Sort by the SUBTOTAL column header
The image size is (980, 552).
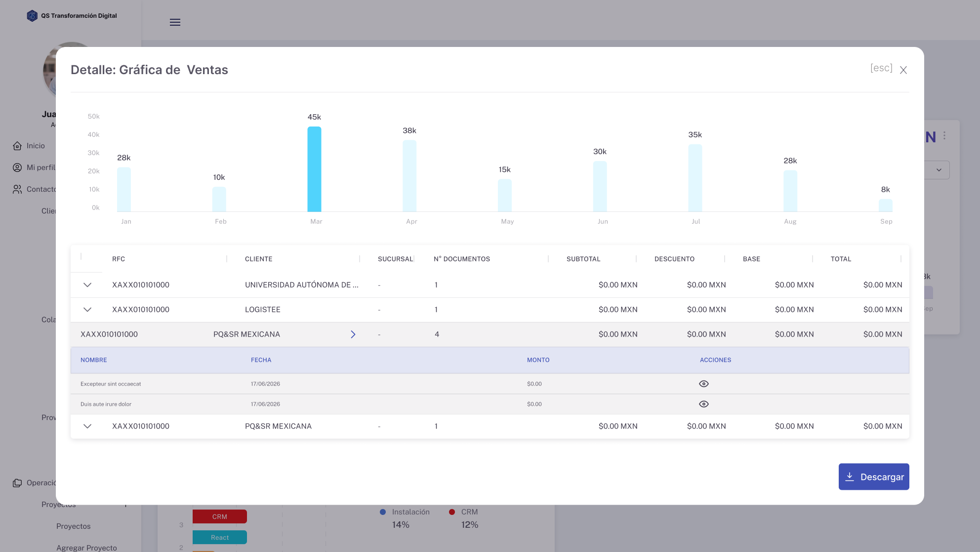coord(583,259)
